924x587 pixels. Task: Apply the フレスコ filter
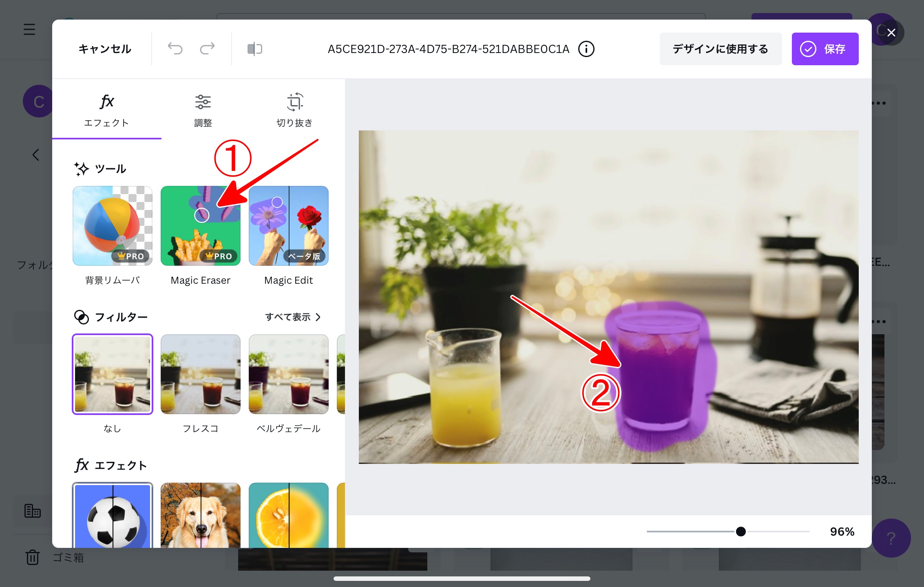[201, 374]
